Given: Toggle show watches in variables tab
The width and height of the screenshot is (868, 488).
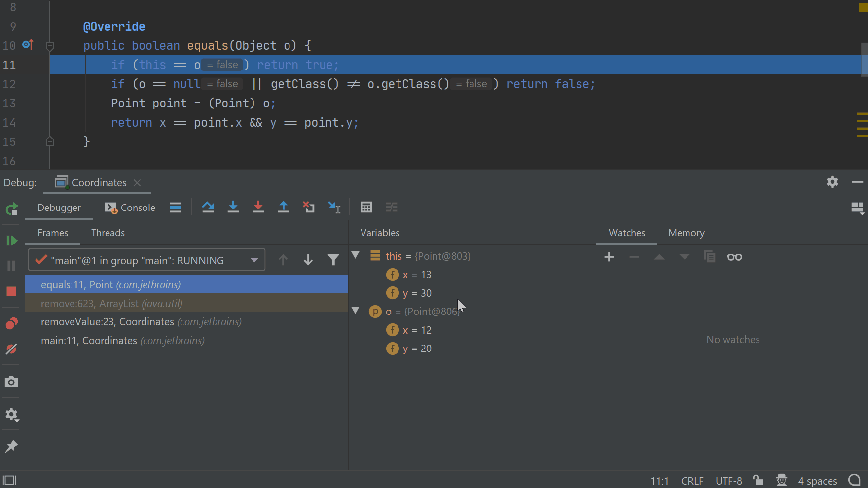Looking at the screenshot, I should pyautogui.click(x=734, y=257).
